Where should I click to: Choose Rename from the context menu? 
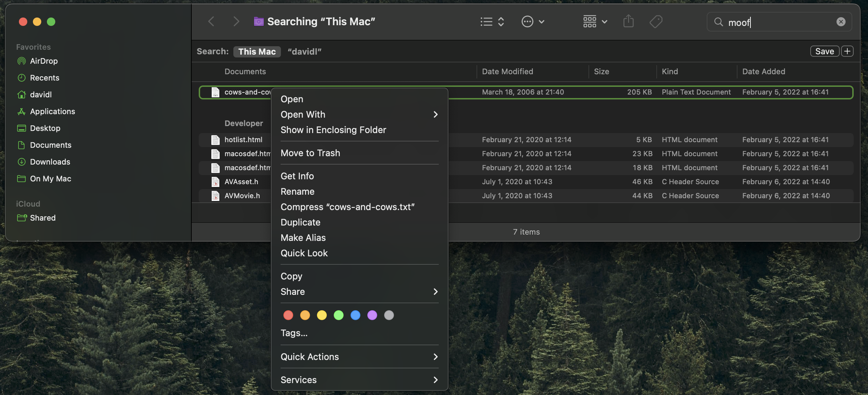pos(359,192)
